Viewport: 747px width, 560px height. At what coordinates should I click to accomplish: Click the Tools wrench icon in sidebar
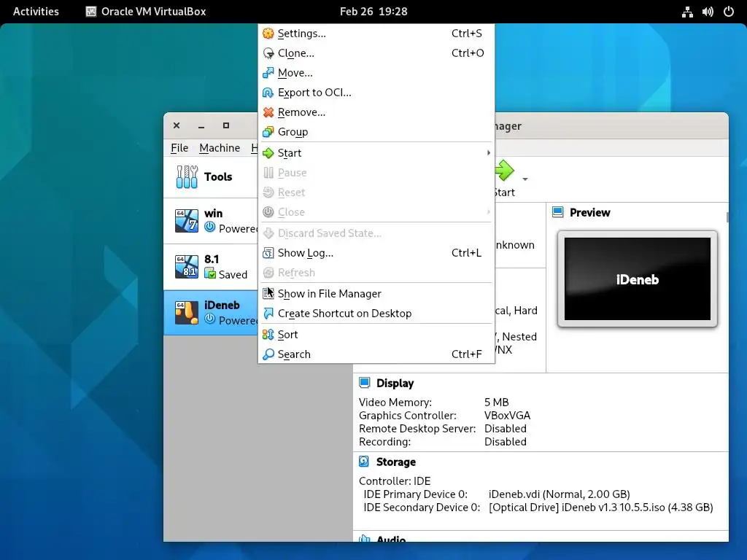pos(187,176)
